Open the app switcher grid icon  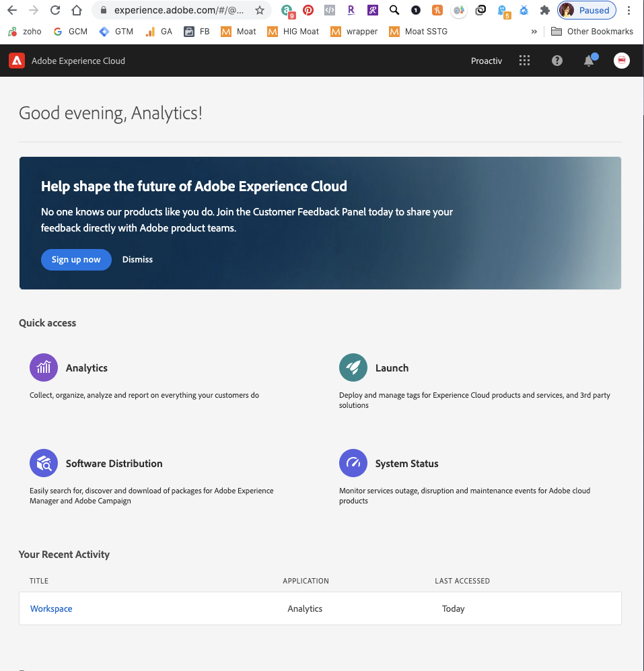click(524, 61)
